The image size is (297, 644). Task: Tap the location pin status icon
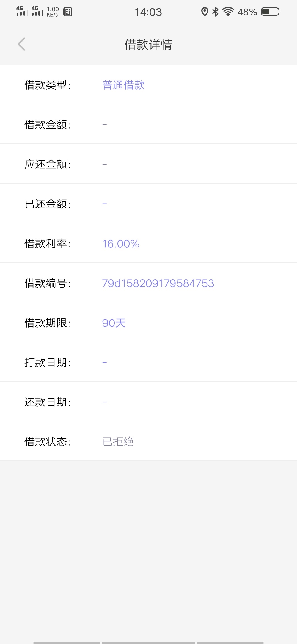click(x=204, y=12)
